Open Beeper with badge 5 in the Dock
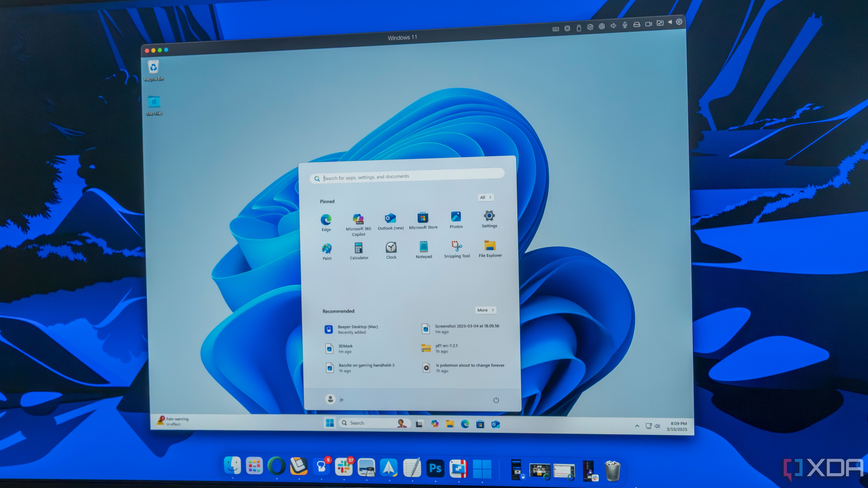The height and width of the screenshot is (488, 868). 321,466
